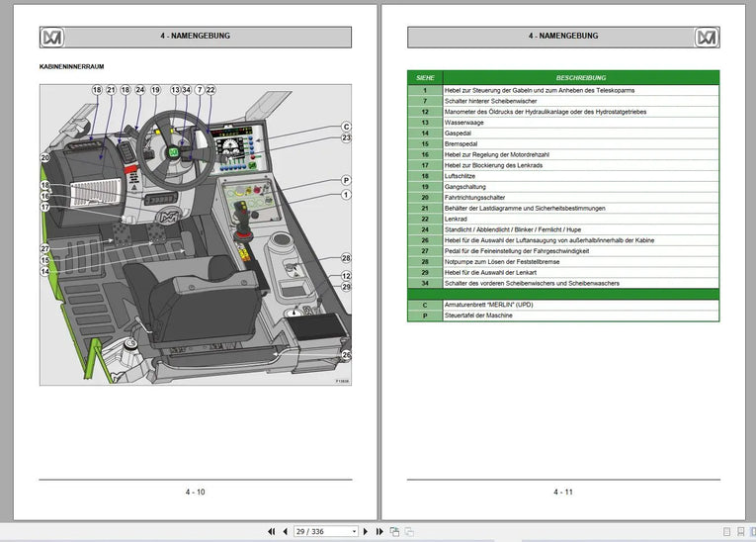Click Pedal für die Feineinstellung row
Viewport: 756px width, 542px height.
563,251
